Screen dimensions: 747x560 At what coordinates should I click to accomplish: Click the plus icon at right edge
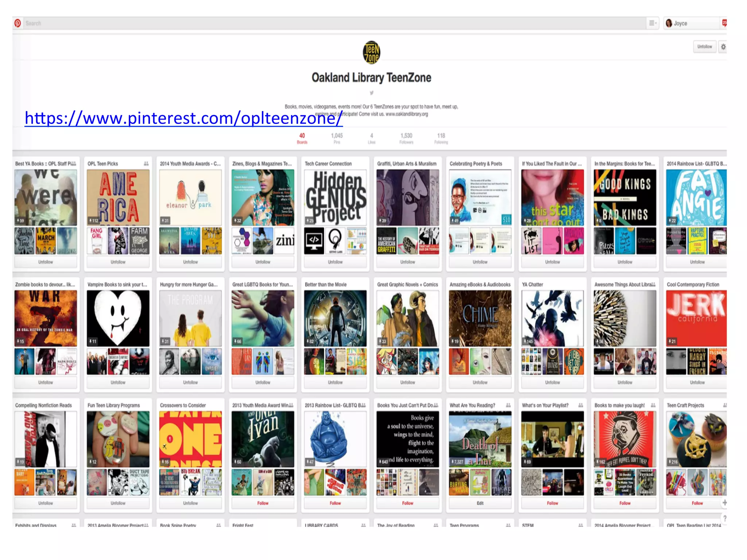[724, 503]
